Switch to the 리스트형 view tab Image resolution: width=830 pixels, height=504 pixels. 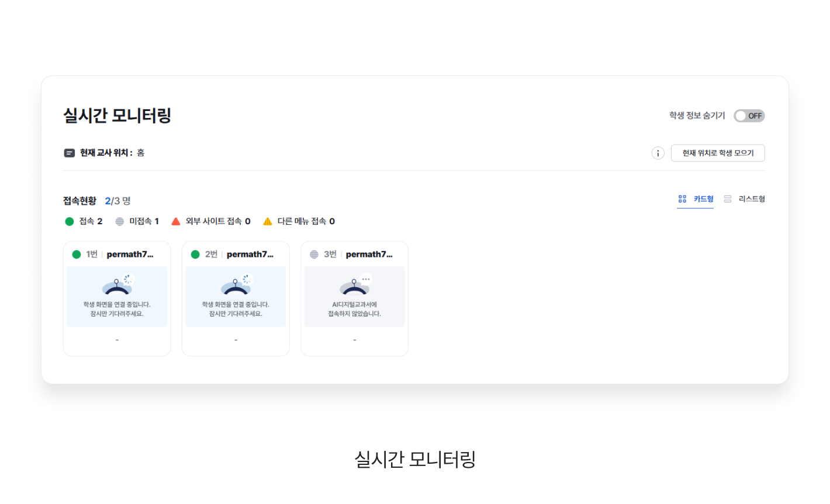[744, 199]
